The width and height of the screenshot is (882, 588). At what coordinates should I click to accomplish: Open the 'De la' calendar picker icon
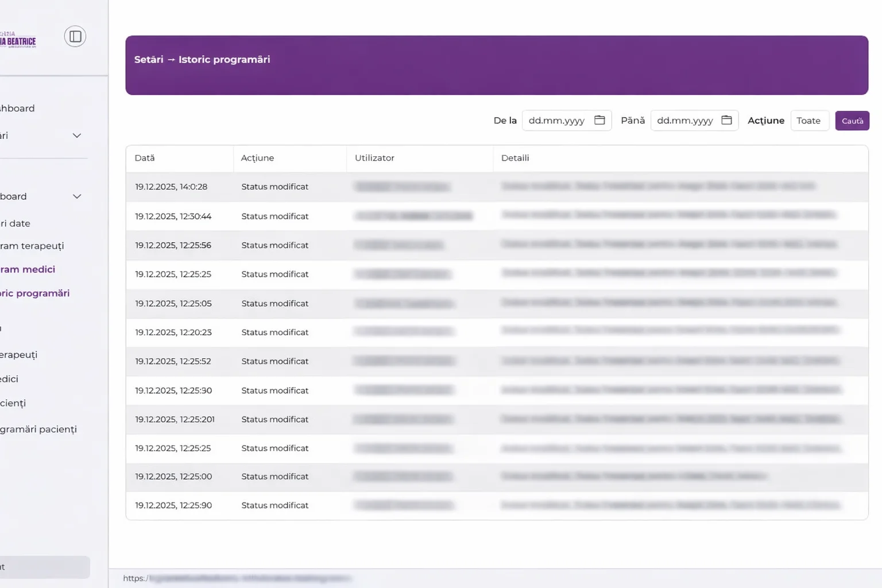599,120
